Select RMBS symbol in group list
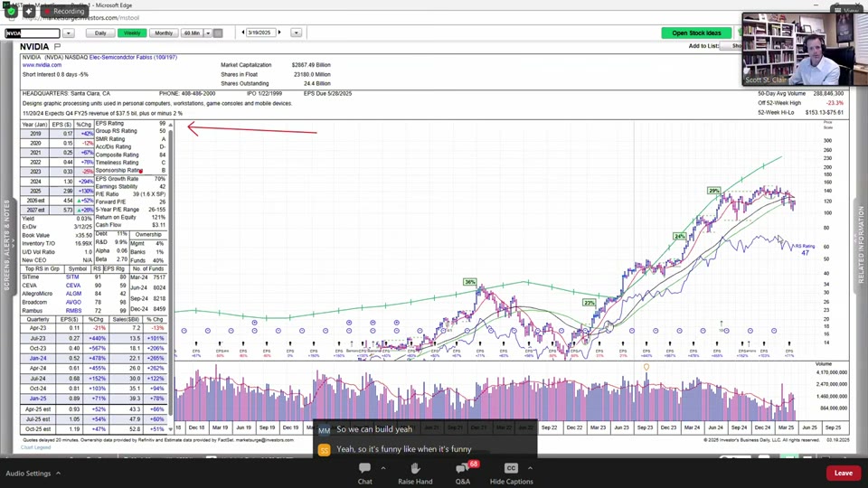This screenshot has height=488, width=868. pos(73,311)
